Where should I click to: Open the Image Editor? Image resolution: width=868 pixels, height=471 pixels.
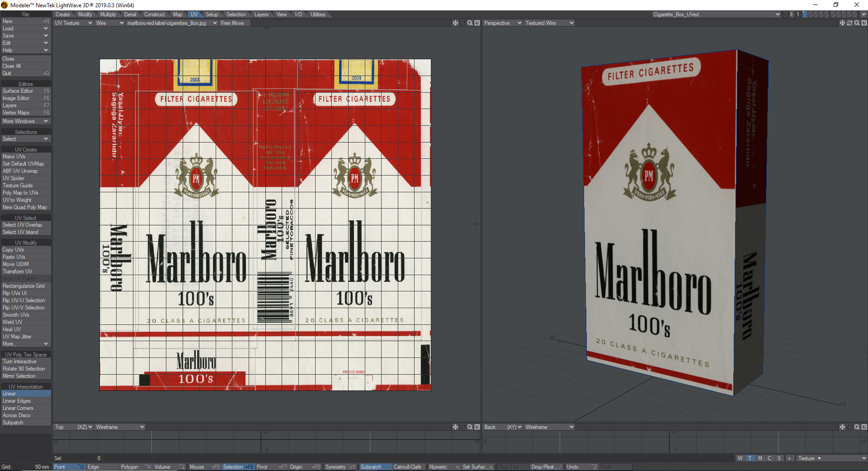point(26,98)
